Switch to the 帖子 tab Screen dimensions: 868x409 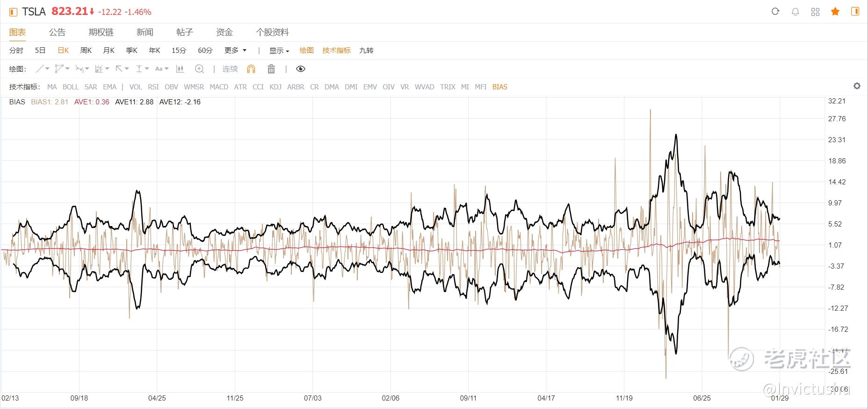tap(185, 32)
